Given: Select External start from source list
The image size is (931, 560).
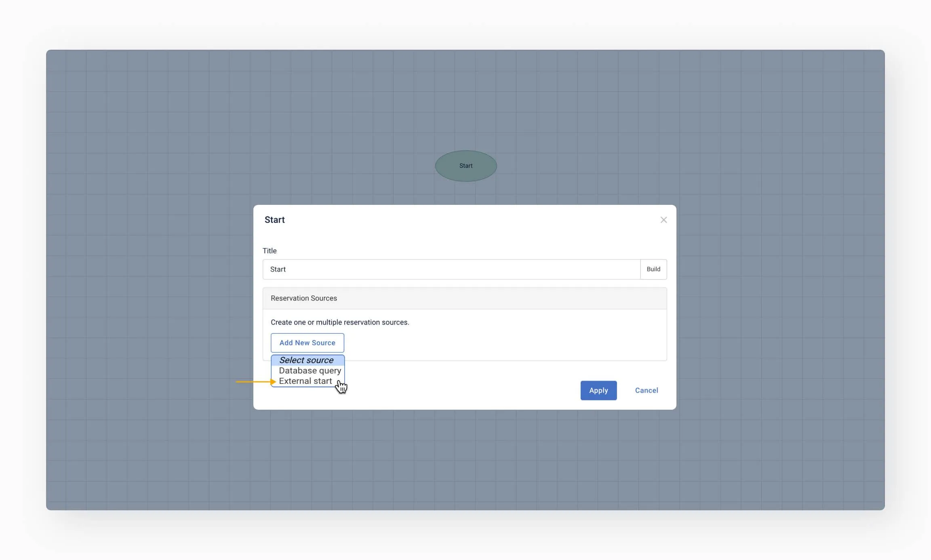Looking at the screenshot, I should click(x=305, y=381).
